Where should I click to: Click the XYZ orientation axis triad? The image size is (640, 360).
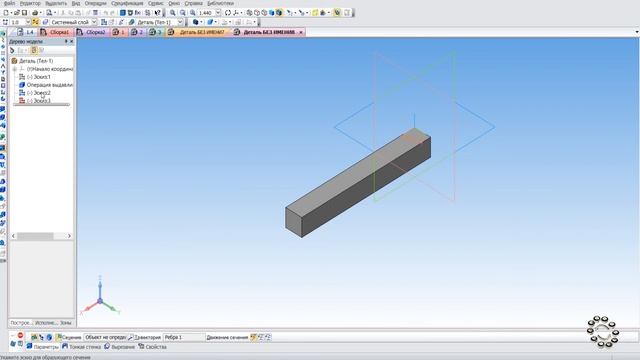100,297
